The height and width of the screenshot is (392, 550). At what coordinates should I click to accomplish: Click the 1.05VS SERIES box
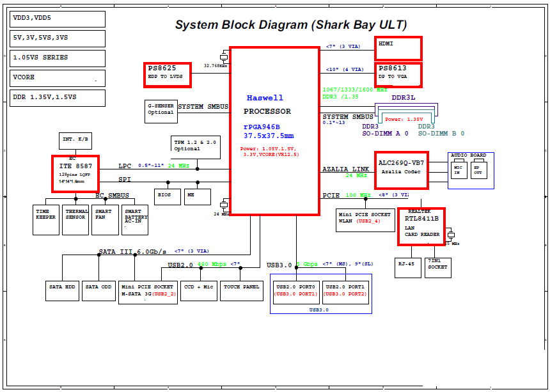point(58,58)
